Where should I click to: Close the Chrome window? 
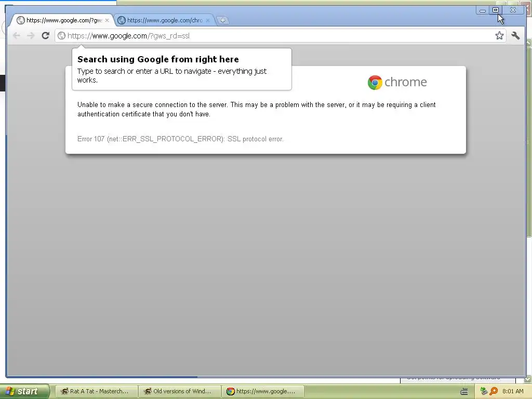[x=513, y=10]
